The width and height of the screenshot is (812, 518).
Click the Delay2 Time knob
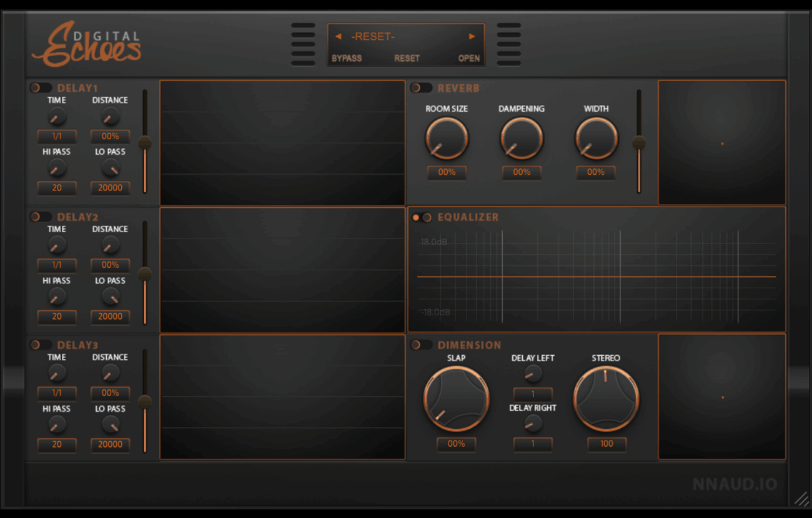point(57,245)
